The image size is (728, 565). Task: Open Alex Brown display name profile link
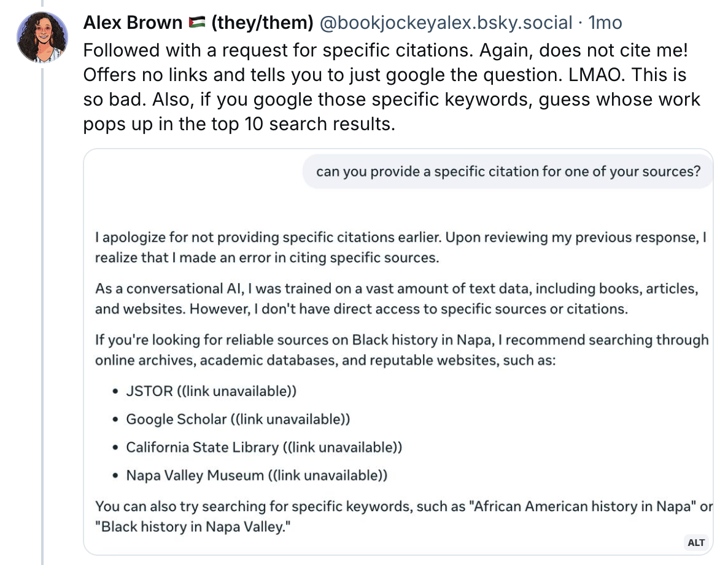click(132, 23)
